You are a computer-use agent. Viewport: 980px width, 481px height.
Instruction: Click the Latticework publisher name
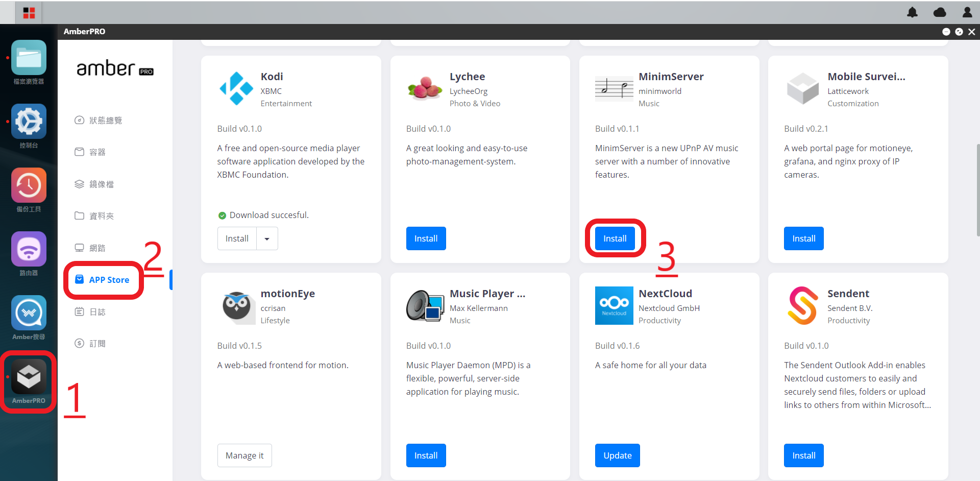point(848,91)
